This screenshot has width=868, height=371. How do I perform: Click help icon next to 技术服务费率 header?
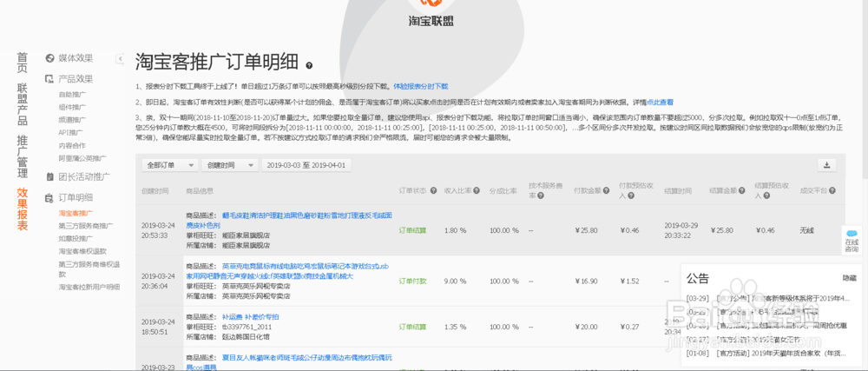pos(540,195)
